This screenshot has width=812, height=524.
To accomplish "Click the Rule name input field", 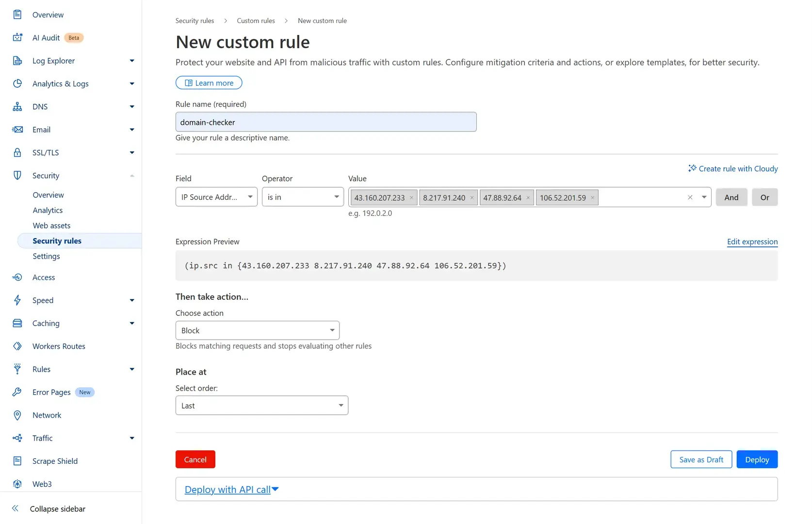I will pos(326,122).
